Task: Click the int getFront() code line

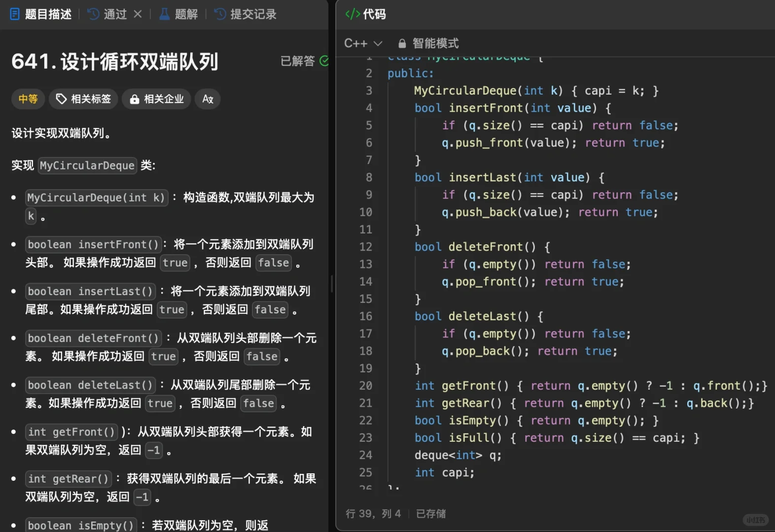Action: (x=591, y=386)
